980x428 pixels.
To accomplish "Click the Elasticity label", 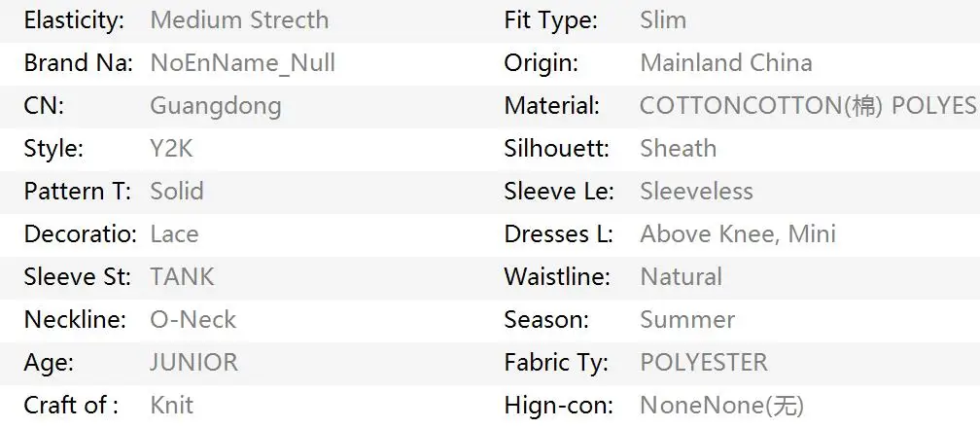I will coord(74,20).
